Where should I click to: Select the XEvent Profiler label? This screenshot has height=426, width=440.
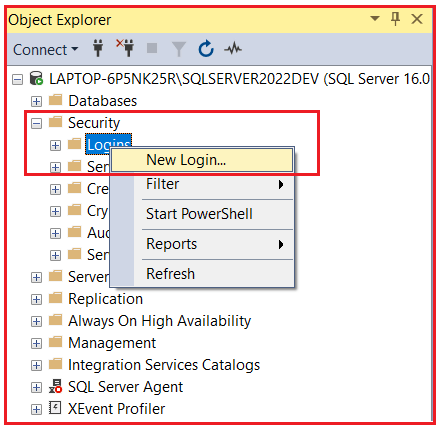coord(116,409)
